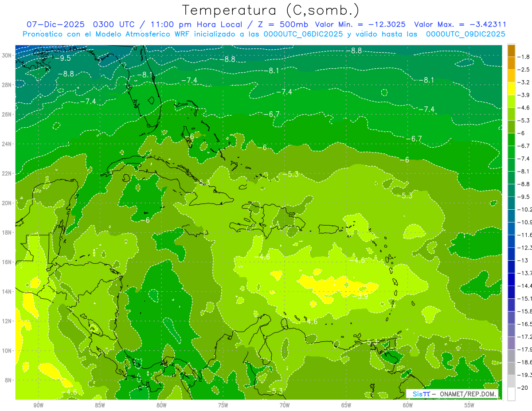This screenshot has width=532, height=411.
Task: Click "Valor Max. = -3.42311" in header
Action: tap(460, 24)
